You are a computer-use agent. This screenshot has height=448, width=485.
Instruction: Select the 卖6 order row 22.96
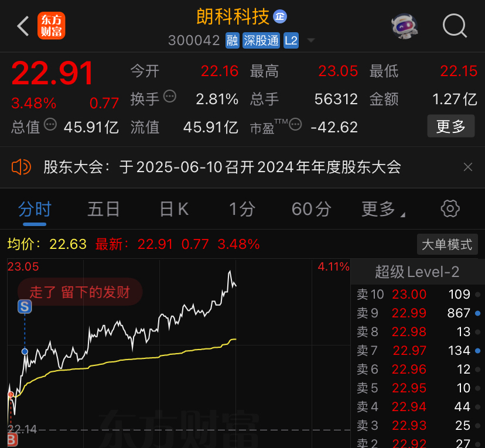coord(418,369)
